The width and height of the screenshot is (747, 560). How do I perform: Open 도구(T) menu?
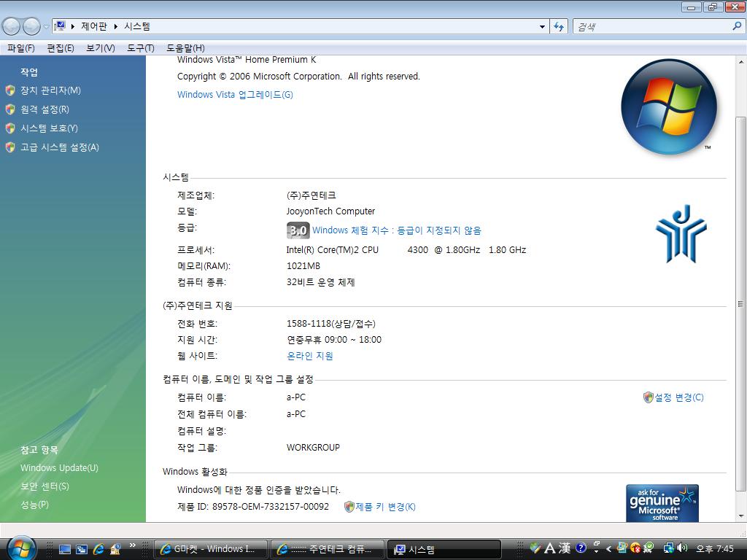click(141, 48)
